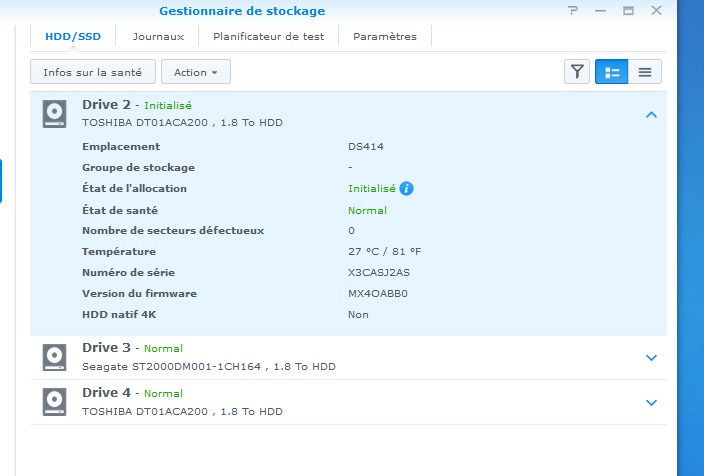Click the Nombre de secteurs défectueux label
This screenshot has width=704, height=476.
pyautogui.click(x=173, y=231)
